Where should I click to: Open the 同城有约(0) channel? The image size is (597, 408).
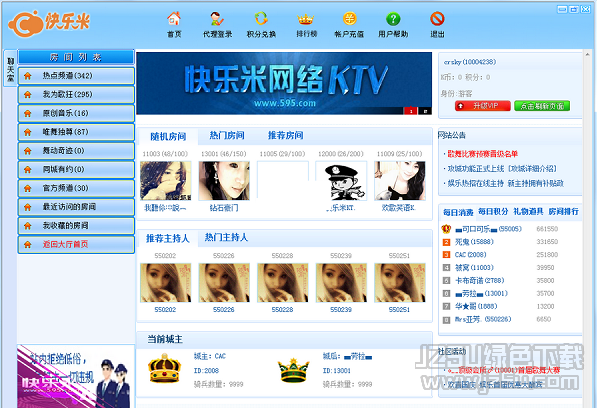76,169
